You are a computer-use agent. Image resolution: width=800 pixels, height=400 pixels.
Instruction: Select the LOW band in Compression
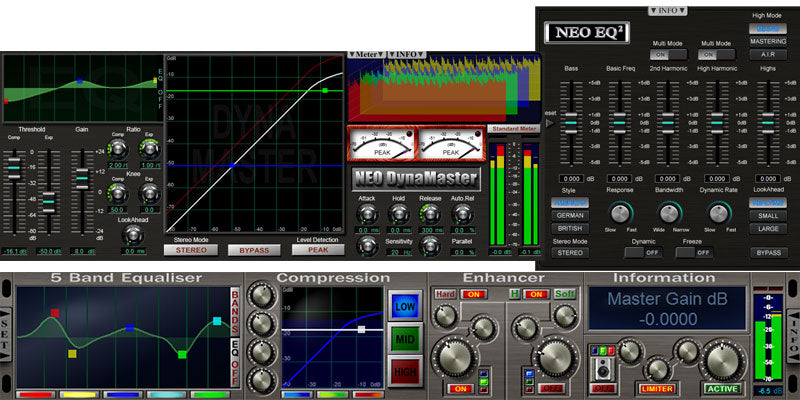(405, 305)
